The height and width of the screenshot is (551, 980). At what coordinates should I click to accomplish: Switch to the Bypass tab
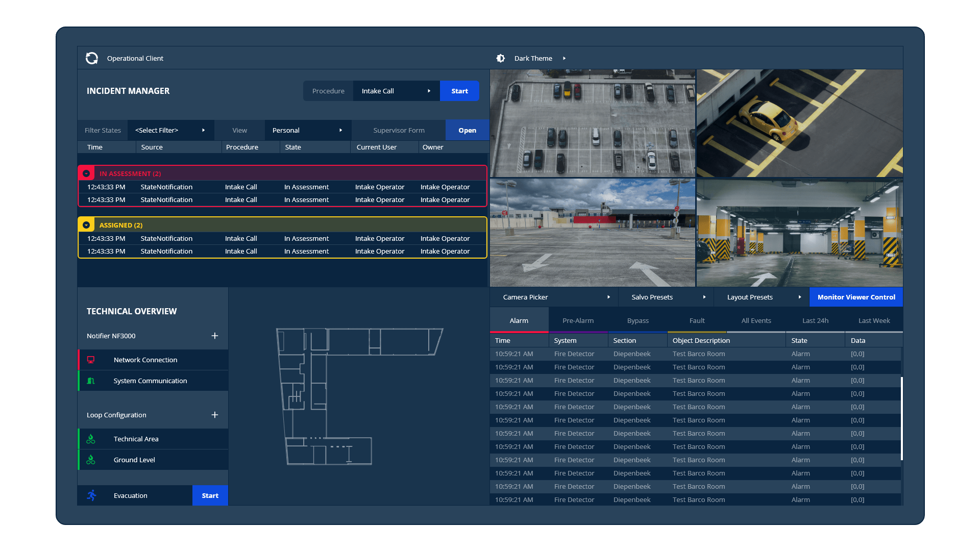[638, 320]
